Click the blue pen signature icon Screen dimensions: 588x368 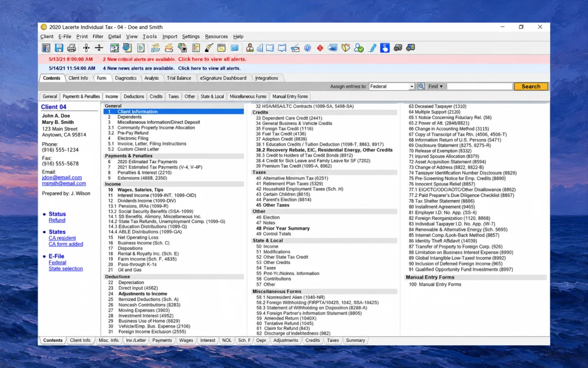coord(372,48)
